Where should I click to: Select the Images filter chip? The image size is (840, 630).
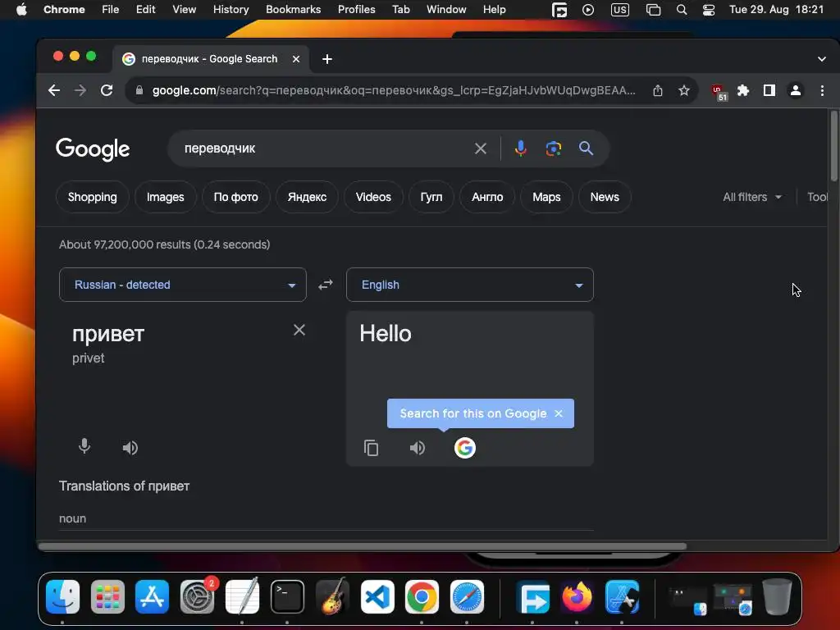coord(166,197)
